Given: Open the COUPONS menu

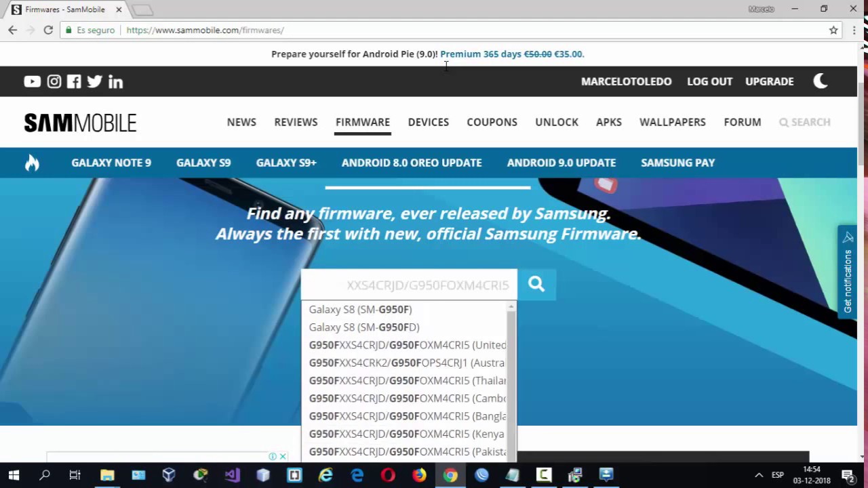Looking at the screenshot, I should 492,122.
